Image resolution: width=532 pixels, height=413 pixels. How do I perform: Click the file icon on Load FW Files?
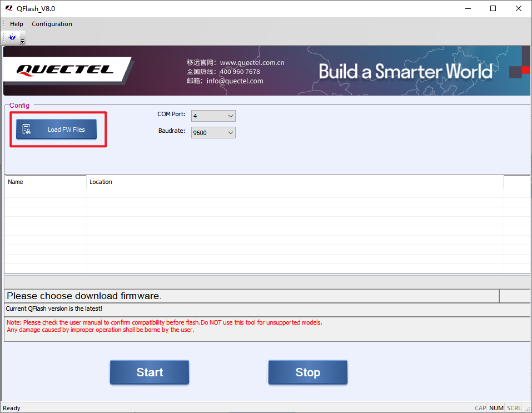tap(27, 130)
